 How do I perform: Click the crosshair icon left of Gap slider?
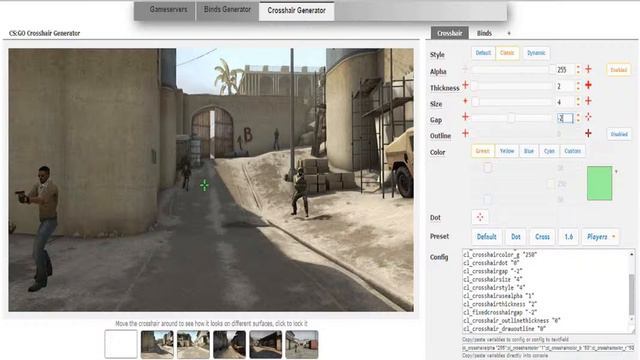[465, 117]
